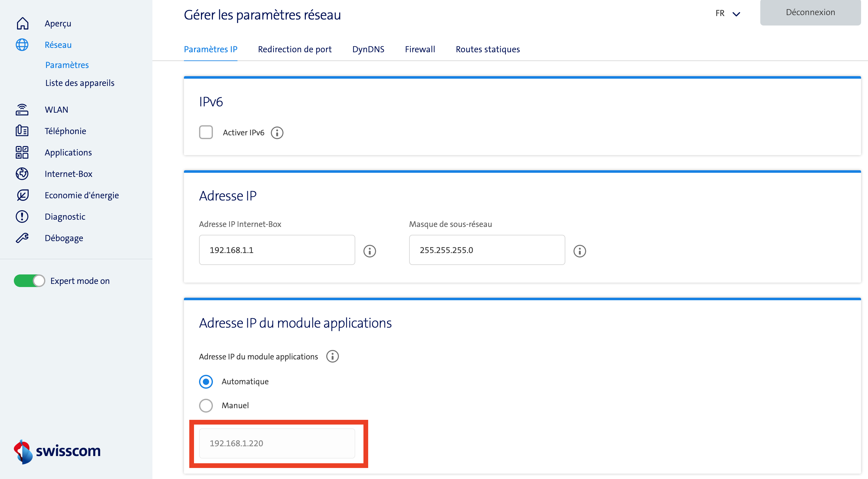Show the IPv6 info tooltip icon
The height and width of the screenshot is (479, 868).
277,132
